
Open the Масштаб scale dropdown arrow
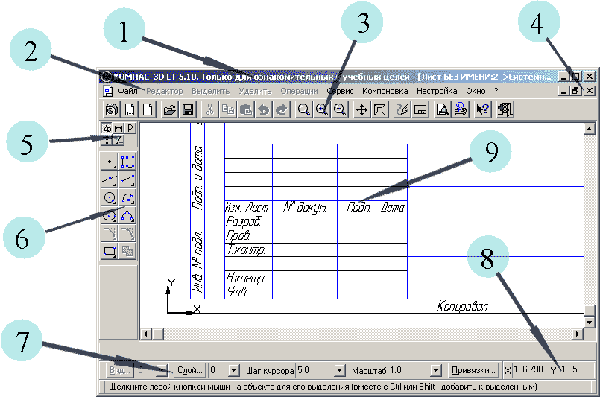tap(435, 370)
